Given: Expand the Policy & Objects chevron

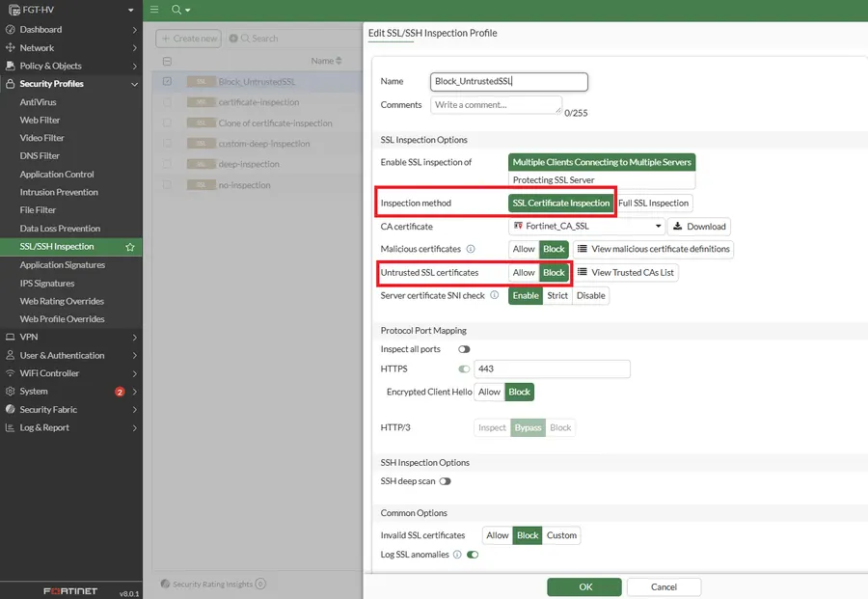Looking at the screenshot, I should (134, 66).
